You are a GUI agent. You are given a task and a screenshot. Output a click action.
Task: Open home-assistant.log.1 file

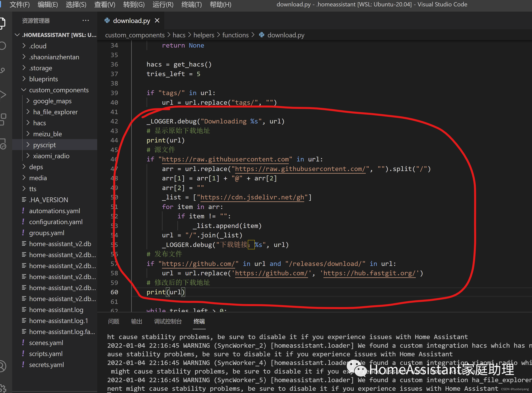click(55, 321)
